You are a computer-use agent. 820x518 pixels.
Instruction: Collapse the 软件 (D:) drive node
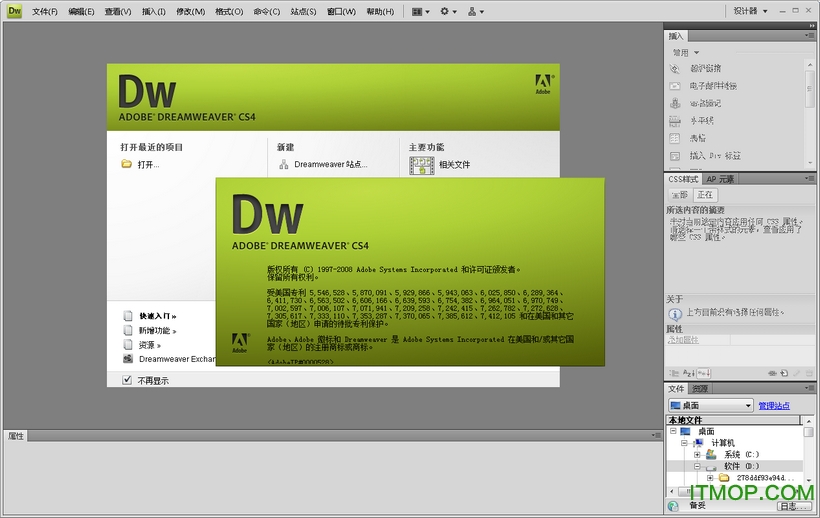(x=697, y=466)
